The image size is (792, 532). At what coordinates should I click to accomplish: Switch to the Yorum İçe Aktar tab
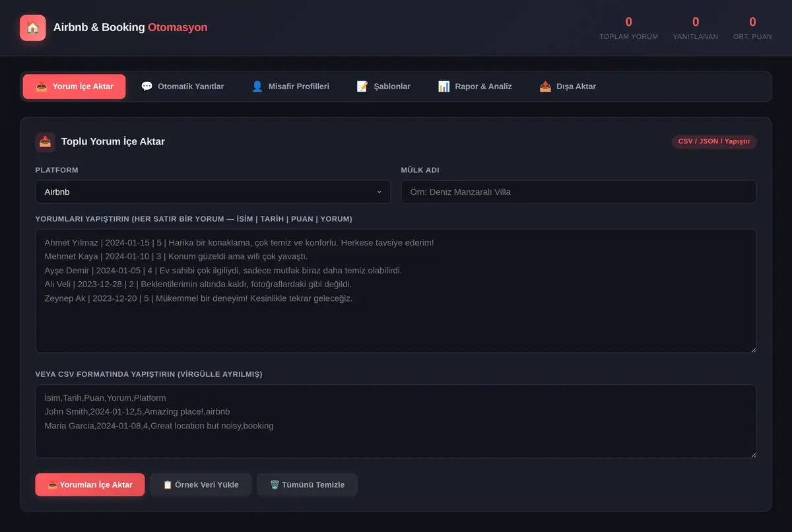pyautogui.click(x=74, y=86)
